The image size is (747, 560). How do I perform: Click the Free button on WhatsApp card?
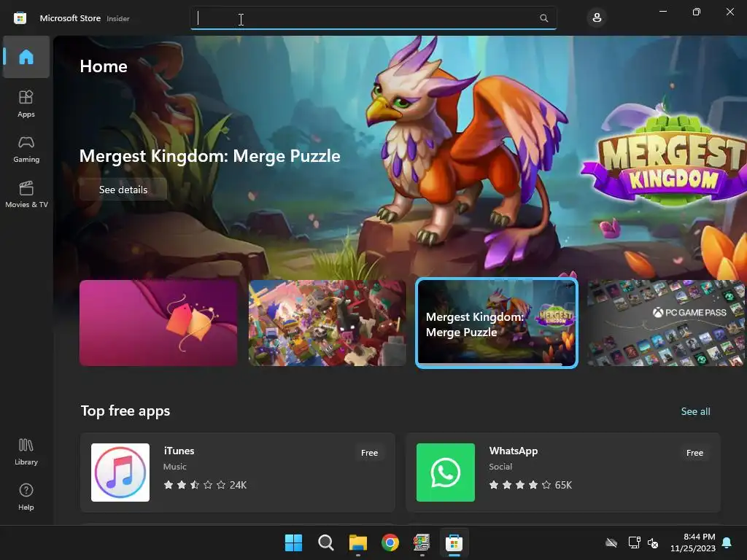click(694, 453)
